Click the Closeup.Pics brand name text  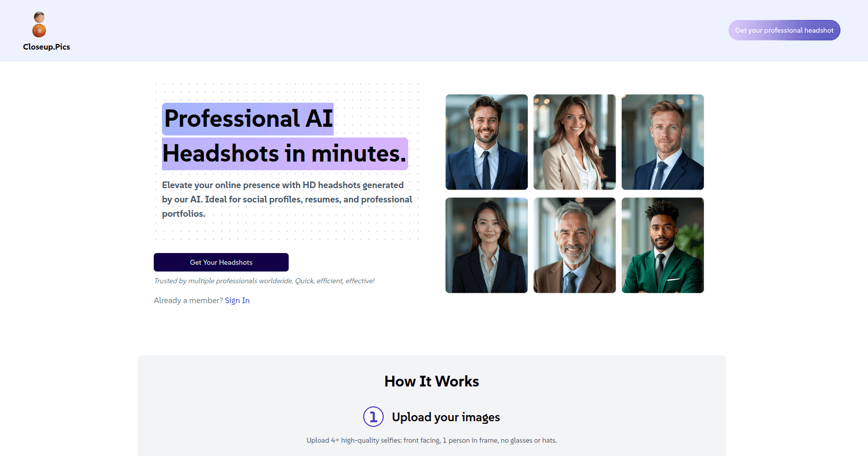click(46, 47)
